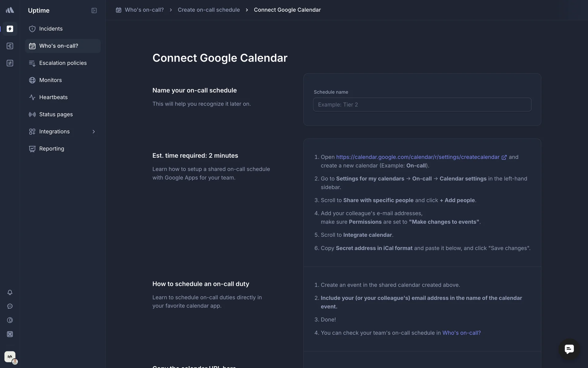The image size is (588, 368).
Task: Click the lightning bolt Uptime icon
Action: coord(10,29)
